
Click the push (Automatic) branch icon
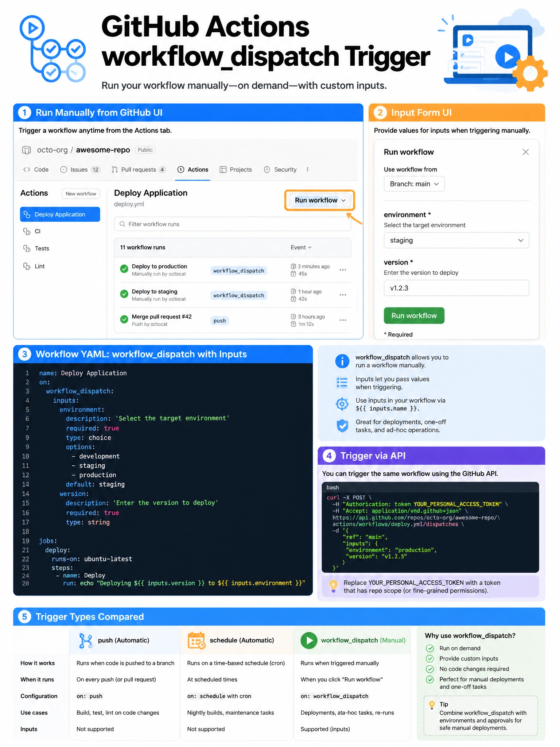pyautogui.click(x=86, y=640)
